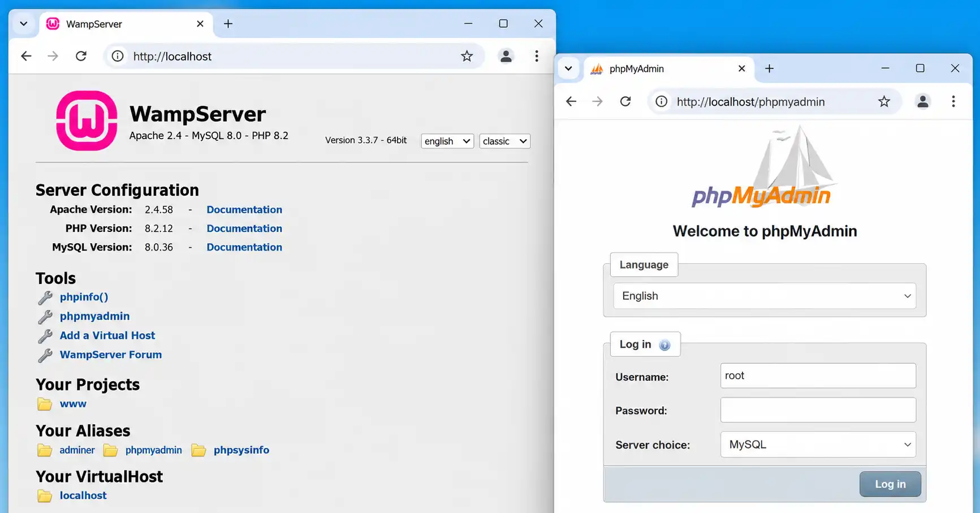The image size is (980, 513).
Task: Select the phpMyAdmin browser tab
Action: pyautogui.click(x=669, y=68)
